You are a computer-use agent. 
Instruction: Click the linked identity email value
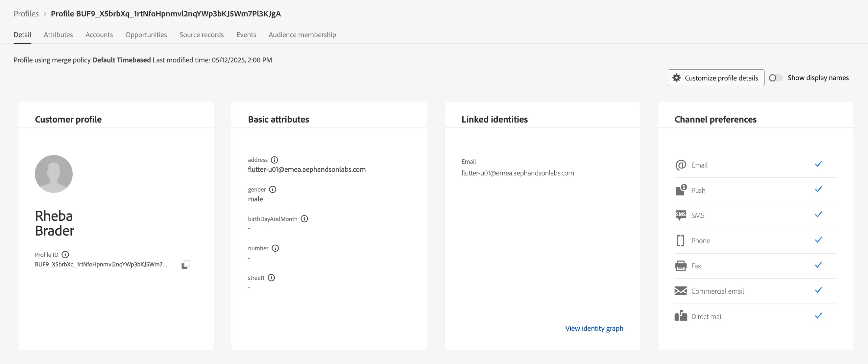(x=518, y=173)
